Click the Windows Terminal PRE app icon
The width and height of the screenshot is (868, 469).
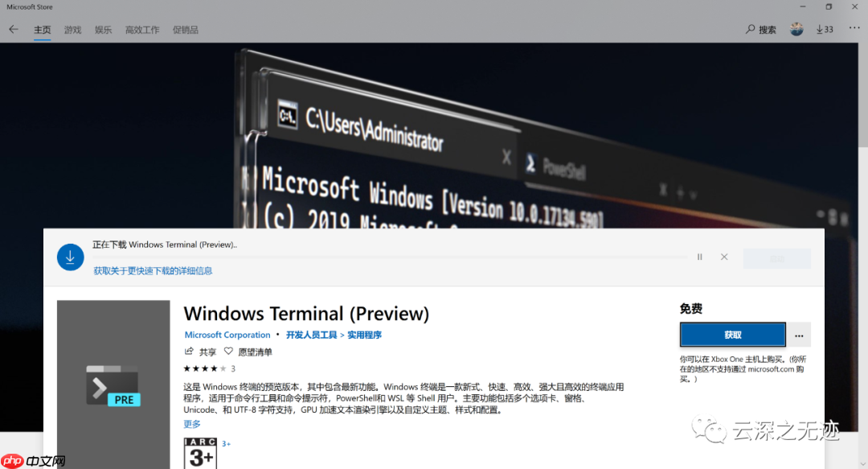(113, 385)
